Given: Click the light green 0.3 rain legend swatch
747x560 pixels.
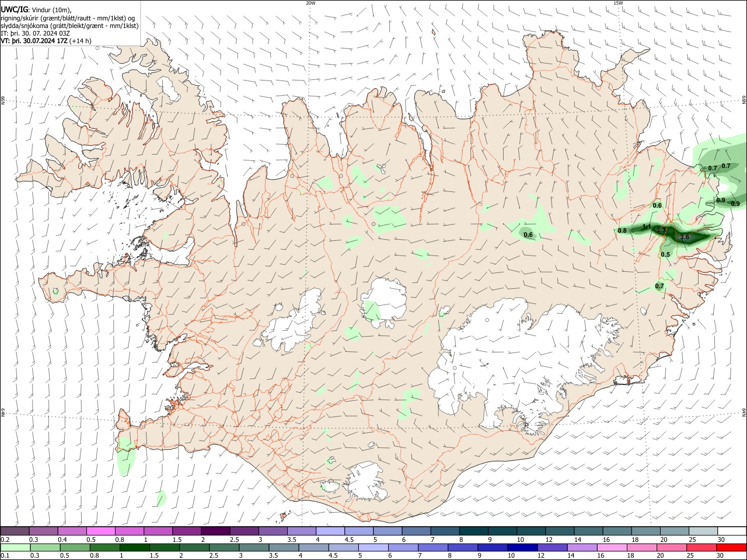Looking at the screenshot, I should pos(45,548).
